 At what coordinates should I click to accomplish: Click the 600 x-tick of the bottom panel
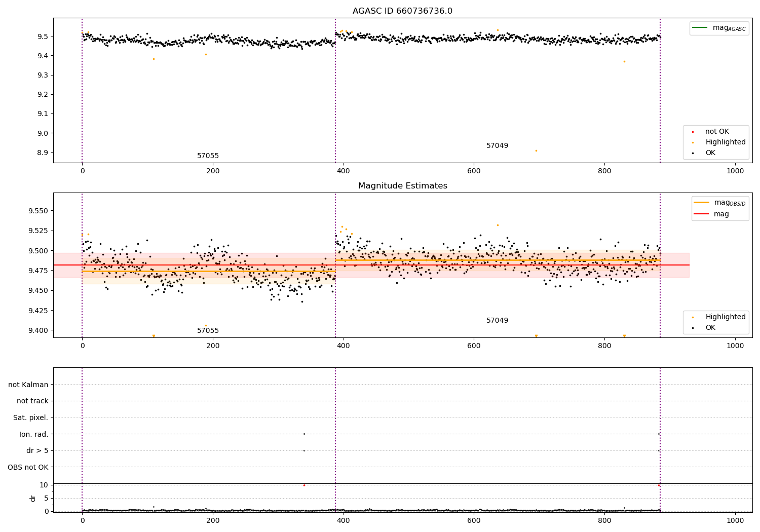click(474, 520)
